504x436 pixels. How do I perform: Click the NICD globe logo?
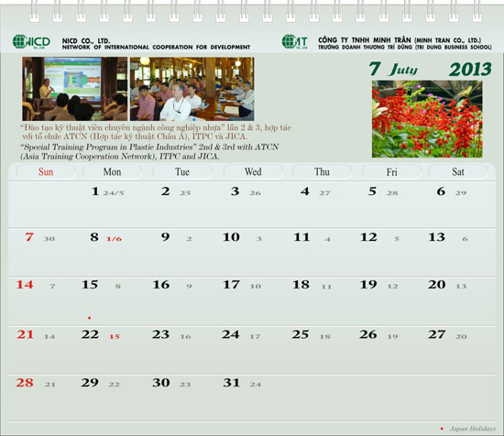pos(31,42)
